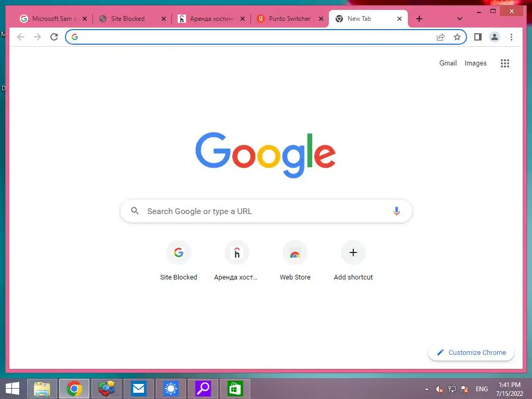Open Chrome side panel icon
Image resolution: width=532 pixels, height=399 pixels.
(x=478, y=37)
